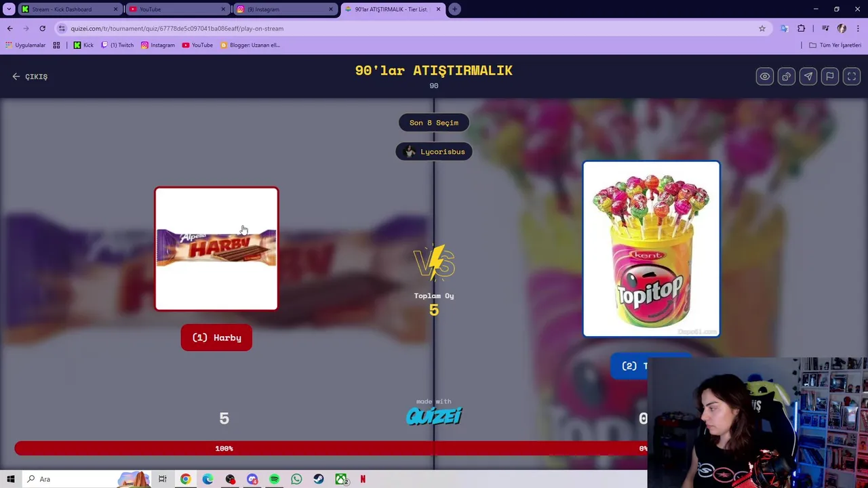This screenshot has width=868, height=488.
Task: Open the Uygulamalar apps shortcut
Action: point(25,45)
